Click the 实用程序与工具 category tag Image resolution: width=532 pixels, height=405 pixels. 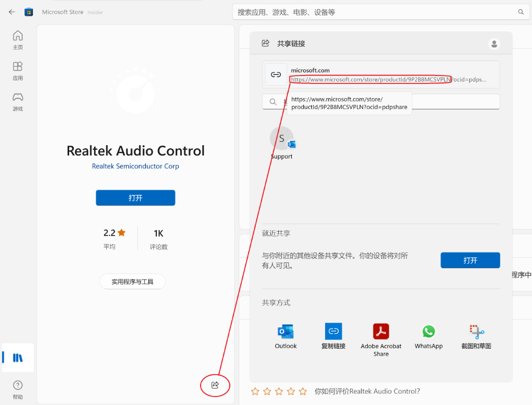click(132, 282)
